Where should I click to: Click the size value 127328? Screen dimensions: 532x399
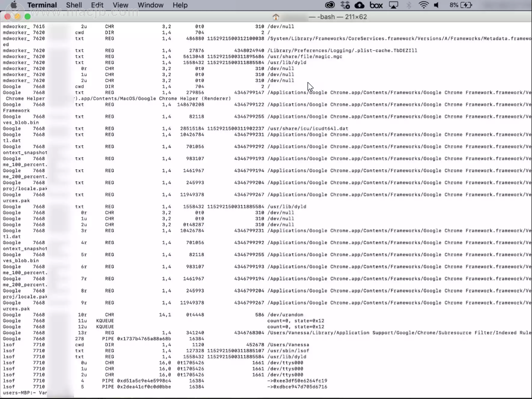[195, 351]
